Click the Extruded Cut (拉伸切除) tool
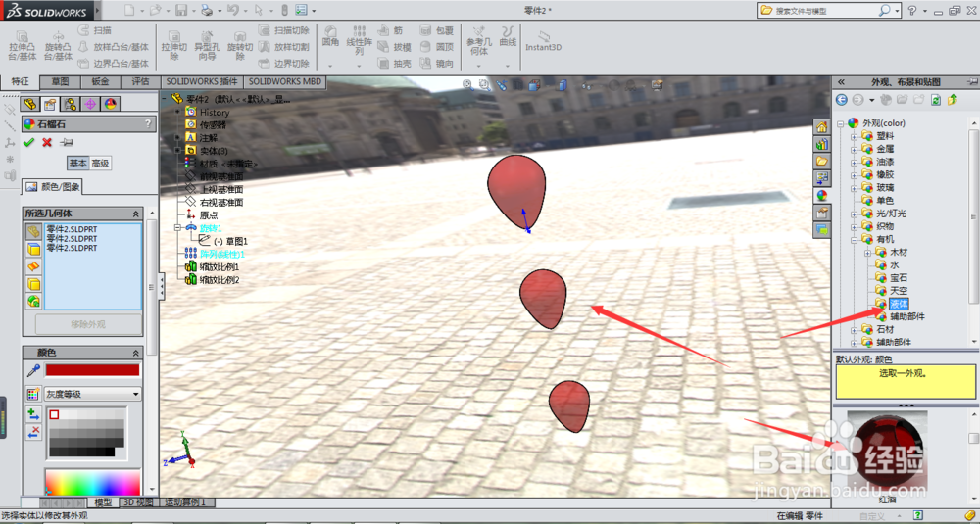 pyautogui.click(x=173, y=46)
